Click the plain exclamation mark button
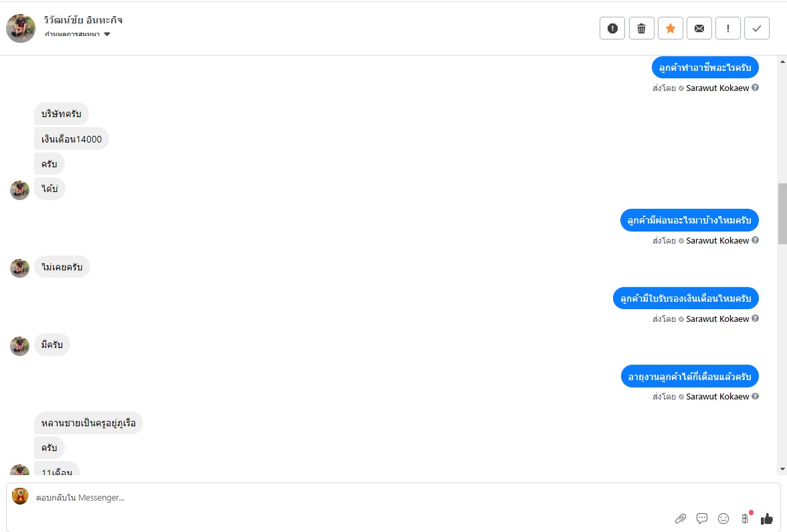The image size is (787, 532). pyautogui.click(x=727, y=28)
